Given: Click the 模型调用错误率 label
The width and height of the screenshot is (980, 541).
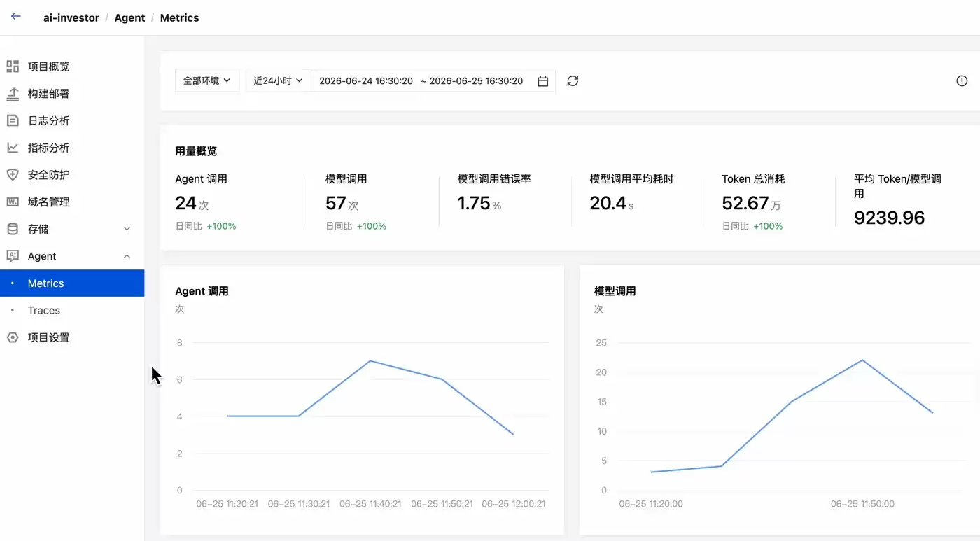Looking at the screenshot, I should 494,179.
